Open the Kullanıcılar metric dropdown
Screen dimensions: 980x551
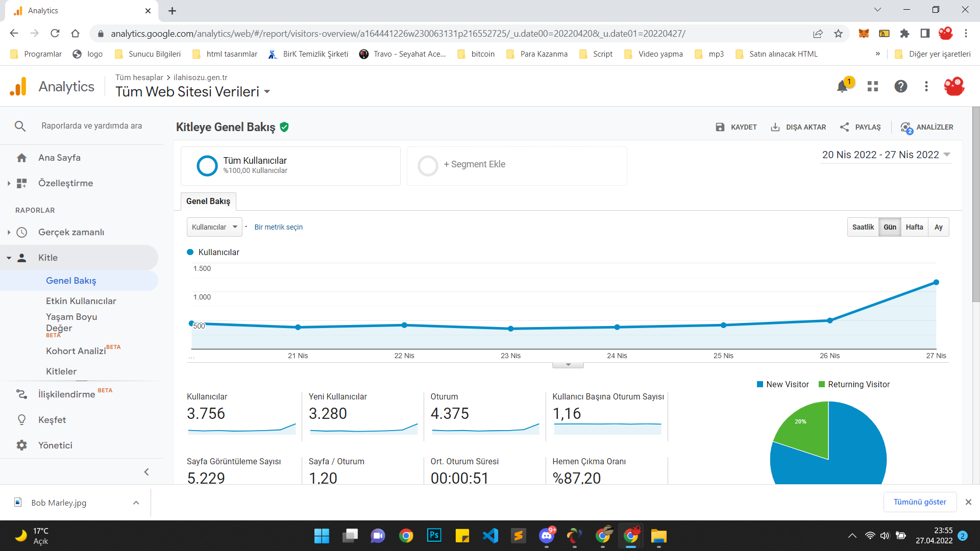214,227
